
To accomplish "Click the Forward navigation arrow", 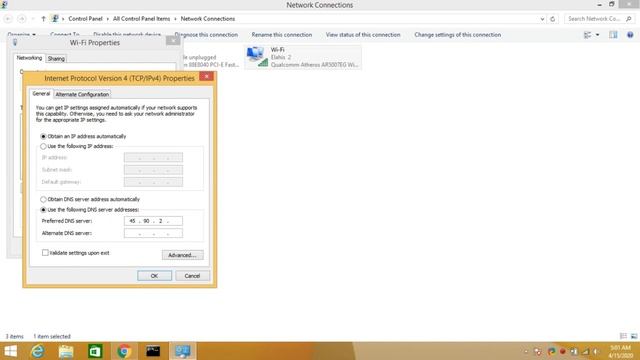I will [22, 19].
